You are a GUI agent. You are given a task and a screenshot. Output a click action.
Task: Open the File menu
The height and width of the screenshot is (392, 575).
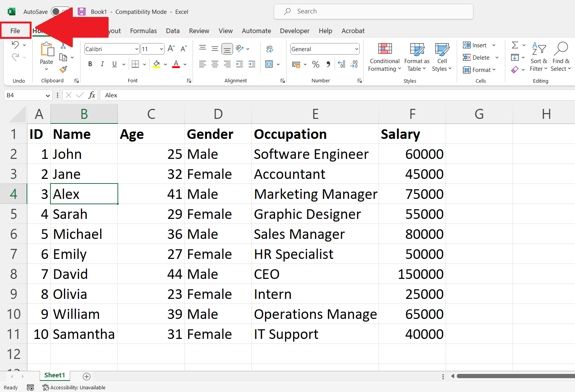pos(15,30)
